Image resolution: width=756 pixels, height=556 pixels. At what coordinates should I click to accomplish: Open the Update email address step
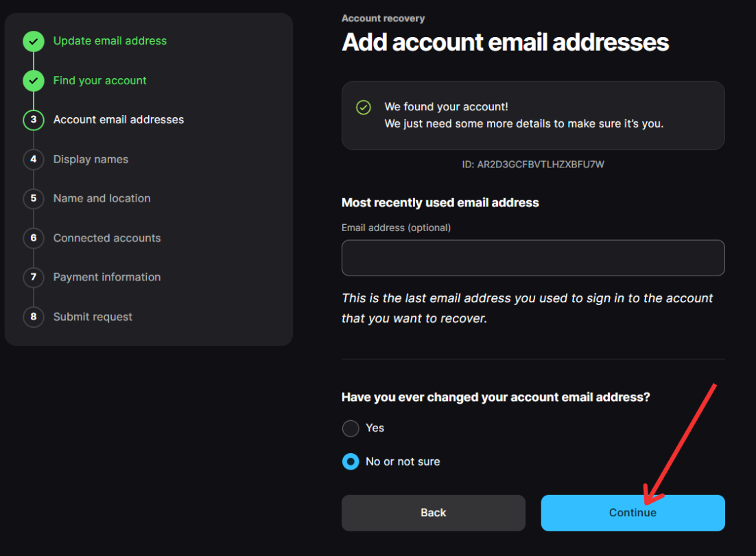click(x=110, y=41)
